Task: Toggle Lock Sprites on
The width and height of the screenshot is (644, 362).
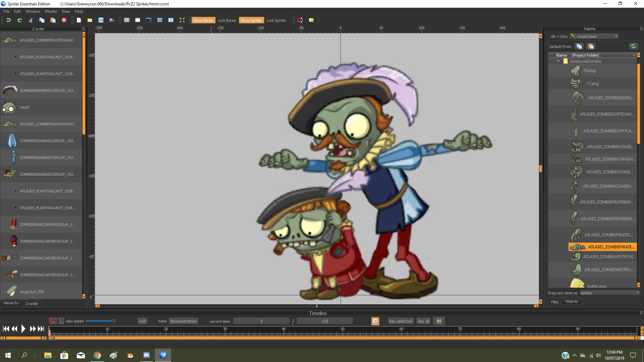Action: click(276, 20)
